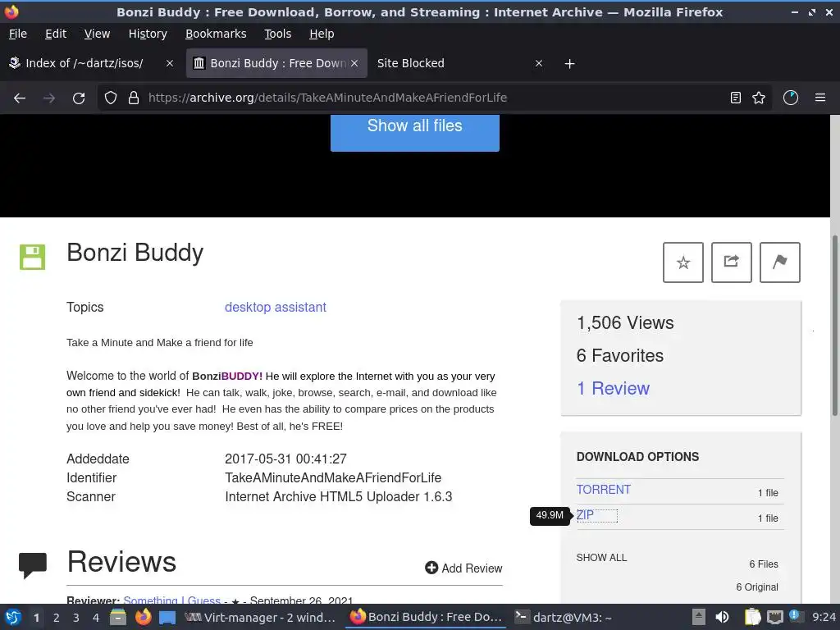Close the Index of isos tab
This screenshot has height=630, width=840.
point(170,63)
